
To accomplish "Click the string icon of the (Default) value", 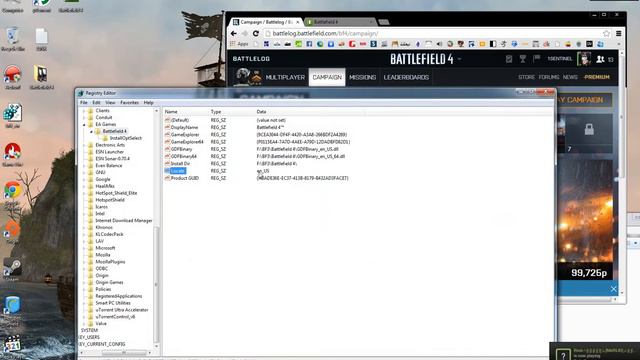I will click(167, 120).
